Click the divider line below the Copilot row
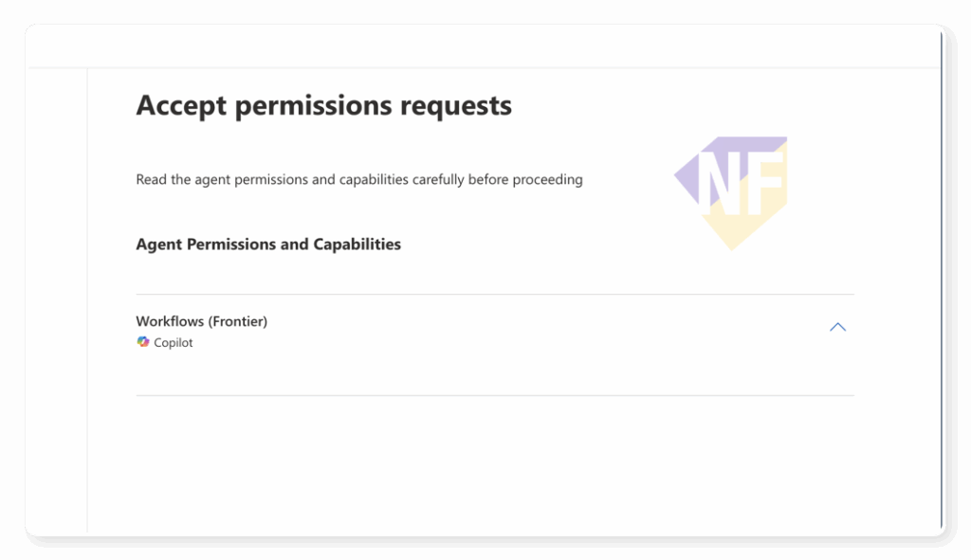This screenshot has width=971, height=560. coord(494,395)
